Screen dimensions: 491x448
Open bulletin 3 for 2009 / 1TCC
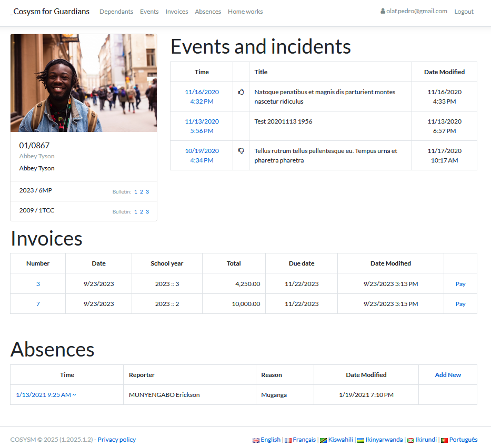coord(147,212)
